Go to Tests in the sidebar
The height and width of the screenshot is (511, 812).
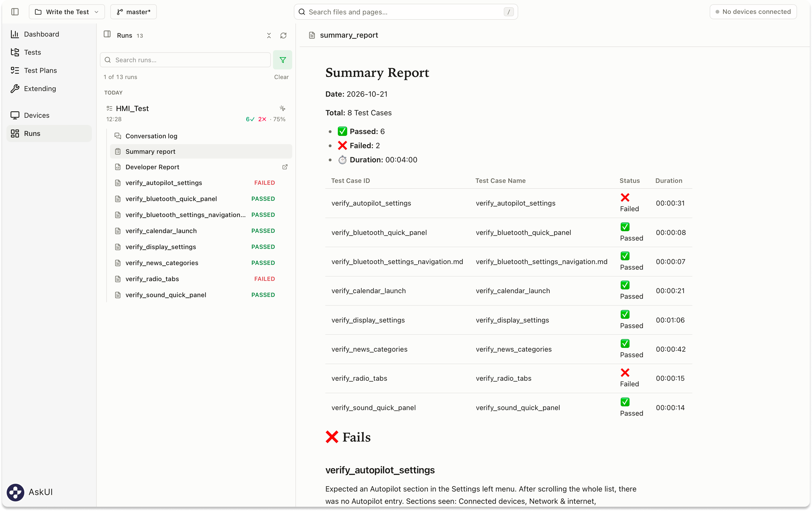[49, 52]
